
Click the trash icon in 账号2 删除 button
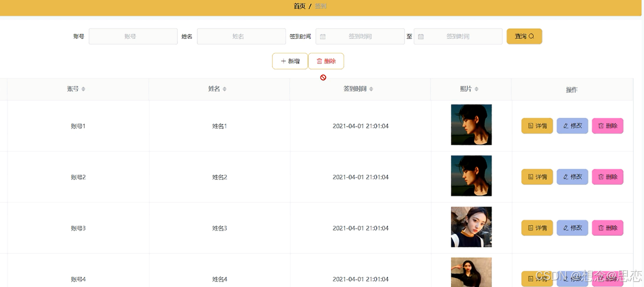601,177
